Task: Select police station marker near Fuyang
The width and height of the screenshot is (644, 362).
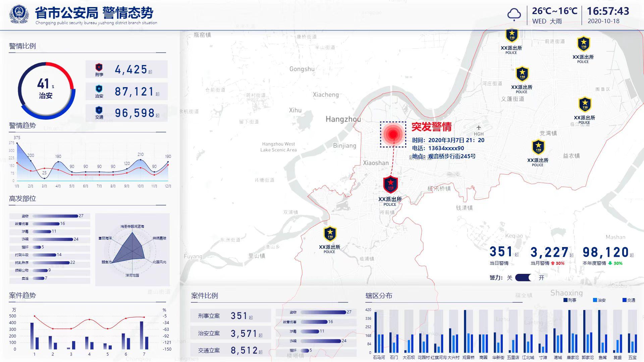Action: tap(330, 234)
